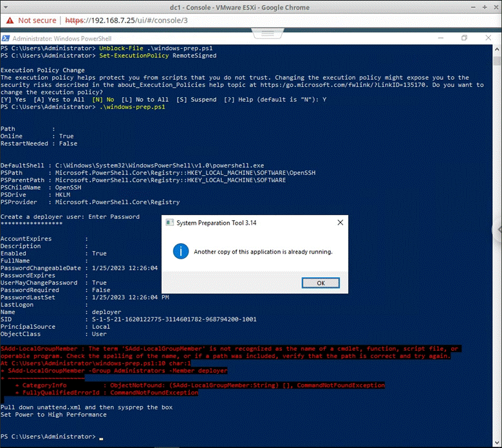The image size is (502, 448).
Task: Click the browser address bar URL
Action: [126, 21]
